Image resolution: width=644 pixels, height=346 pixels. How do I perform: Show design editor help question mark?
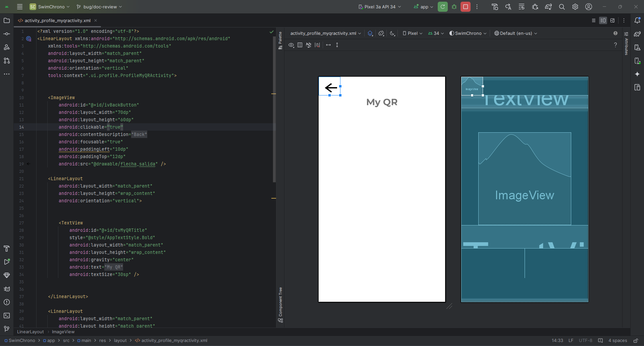(x=615, y=45)
